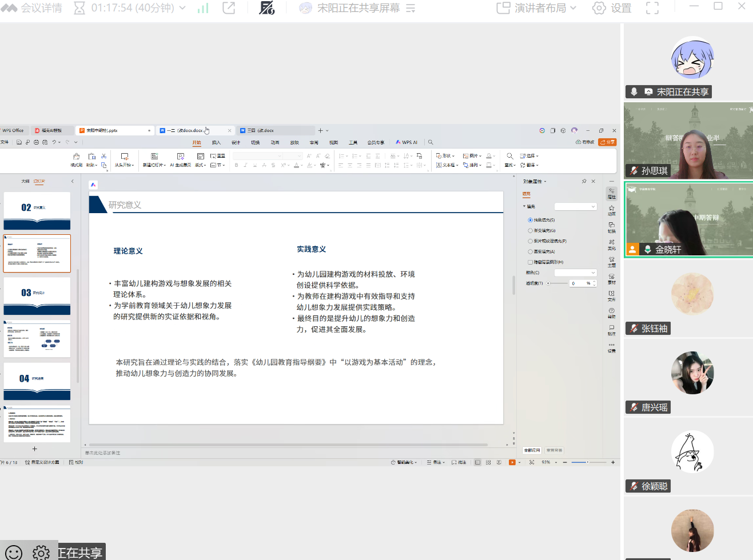The height and width of the screenshot is (560, 753).
Task: Click the 查找 find magnifier icon
Action: click(x=509, y=156)
